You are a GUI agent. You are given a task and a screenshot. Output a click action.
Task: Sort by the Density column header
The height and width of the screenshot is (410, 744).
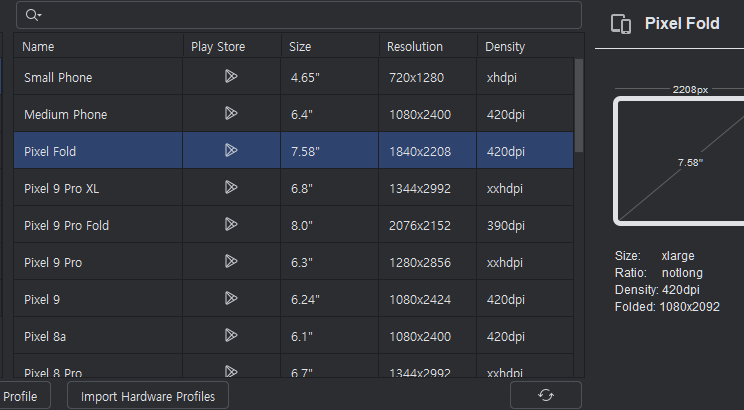tap(526, 47)
